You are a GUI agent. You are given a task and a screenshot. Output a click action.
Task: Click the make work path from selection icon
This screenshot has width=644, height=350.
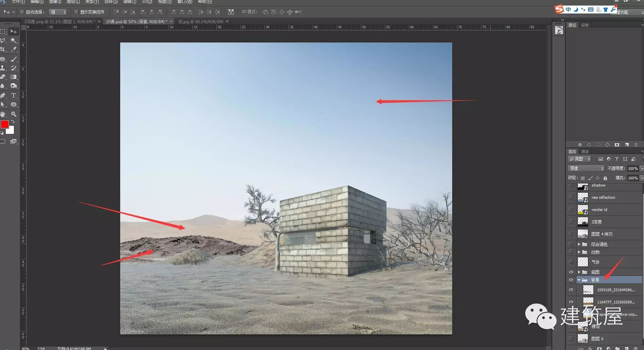607,145
